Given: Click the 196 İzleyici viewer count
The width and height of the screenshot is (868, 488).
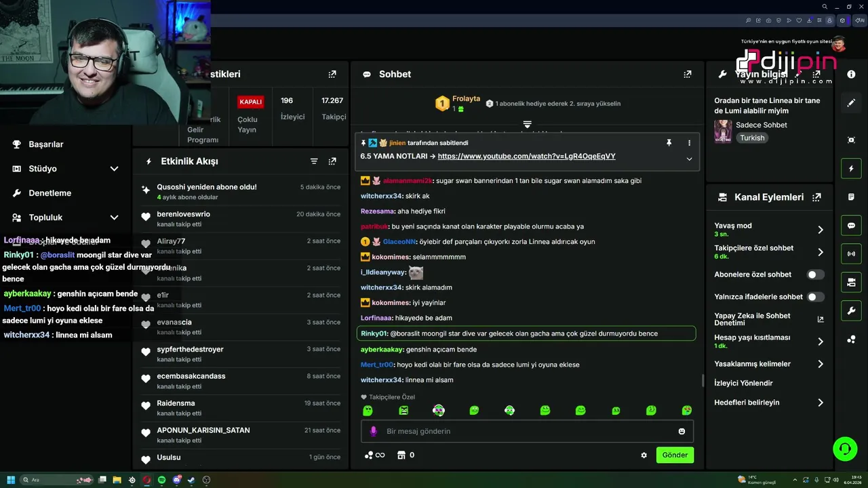Looking at the screenshot, I should (x=292, y=108).
